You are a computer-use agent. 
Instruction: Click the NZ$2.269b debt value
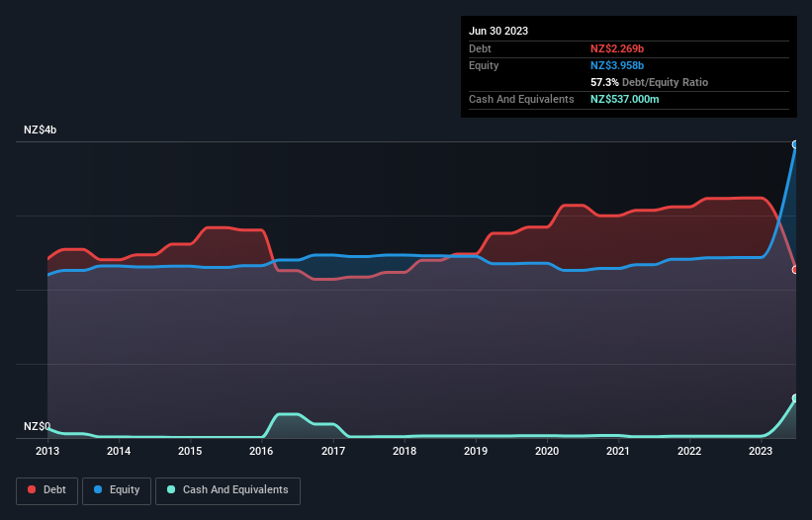point(617,48)
